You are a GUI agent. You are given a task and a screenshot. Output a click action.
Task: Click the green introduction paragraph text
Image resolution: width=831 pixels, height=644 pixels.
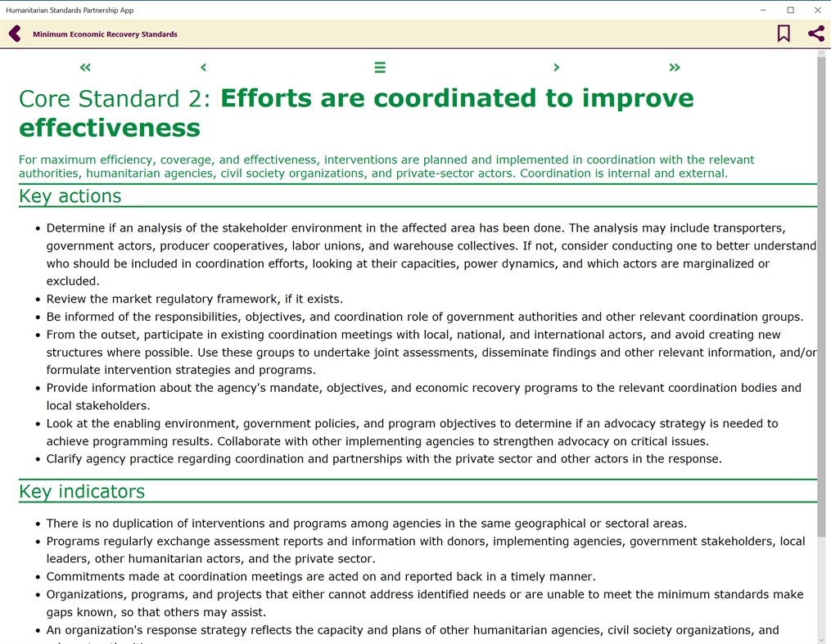(385, 166)
